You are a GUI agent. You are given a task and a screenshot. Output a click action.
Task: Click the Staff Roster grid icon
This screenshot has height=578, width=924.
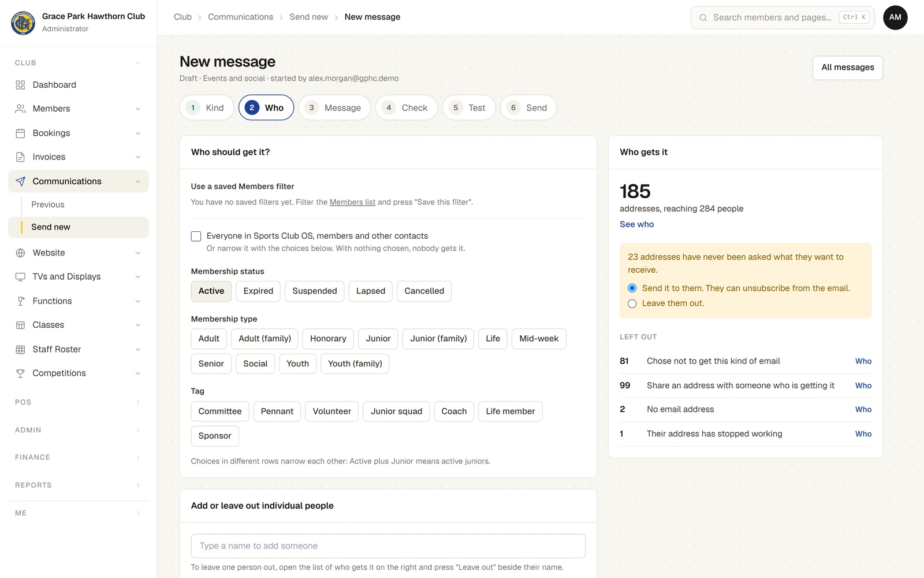coord(20,349)
